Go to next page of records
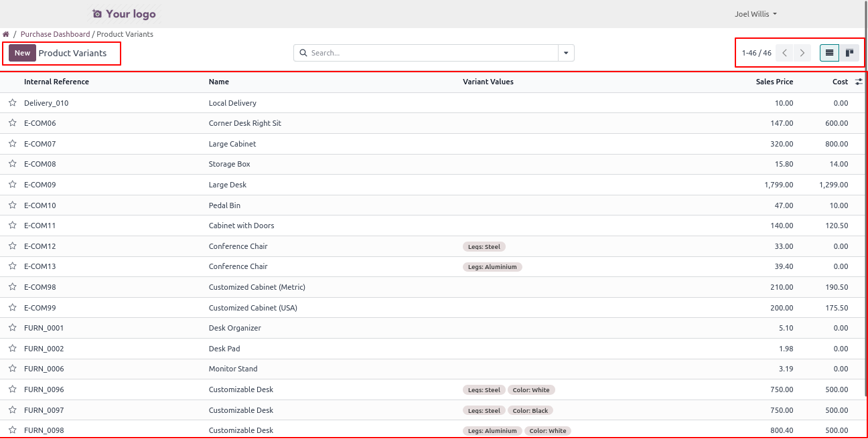The height and width of the screenshot is (439, 868). (802, 53)
